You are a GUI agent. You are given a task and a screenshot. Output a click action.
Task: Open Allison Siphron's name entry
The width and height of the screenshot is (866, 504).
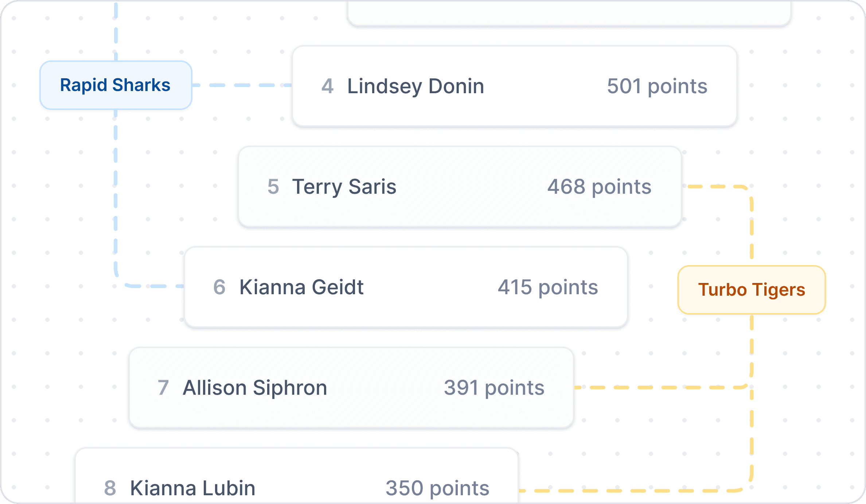[x=255, y=388]
